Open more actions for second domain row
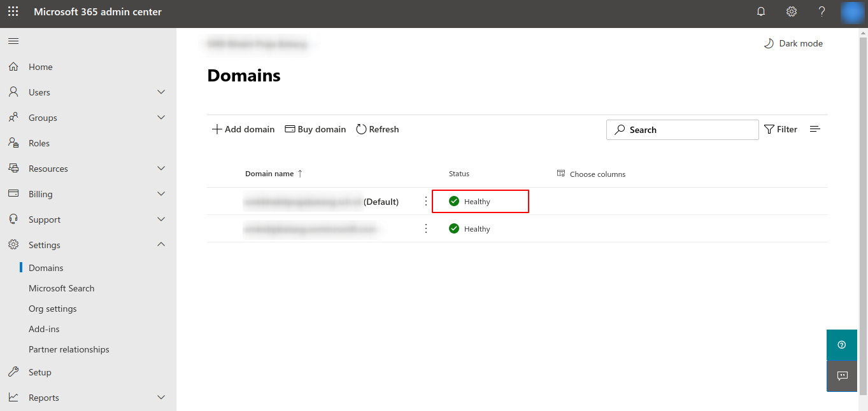Screen dimensions: 868x411 tap(426, 228)
